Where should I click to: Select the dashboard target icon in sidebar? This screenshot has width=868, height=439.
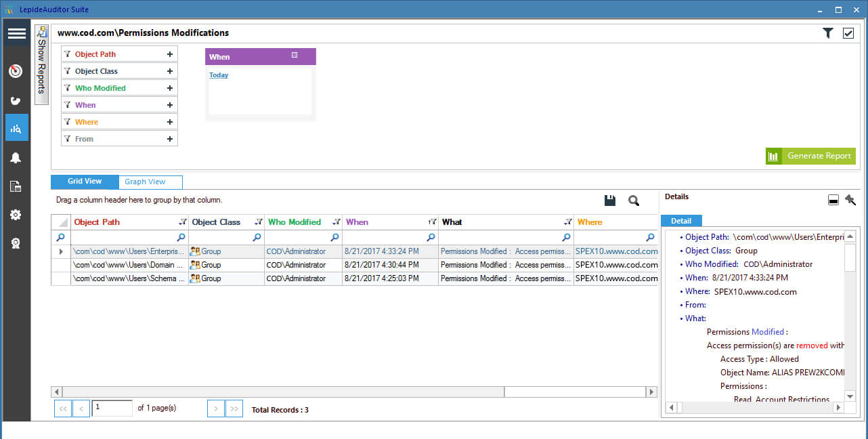(16, 70)
